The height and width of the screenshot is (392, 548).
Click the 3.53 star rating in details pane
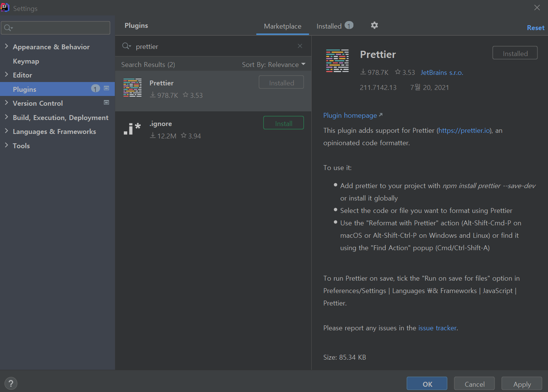tap(405, 72)
